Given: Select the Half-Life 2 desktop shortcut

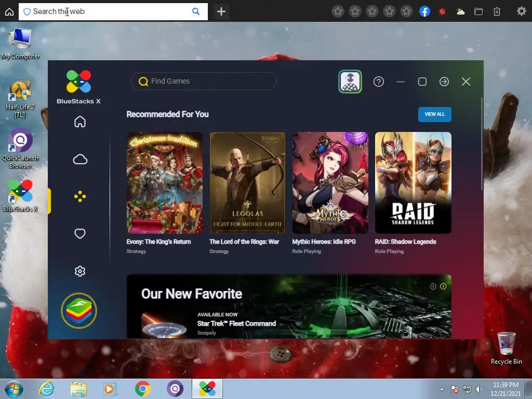Looking at the screenshot, I should click(20, 99).
